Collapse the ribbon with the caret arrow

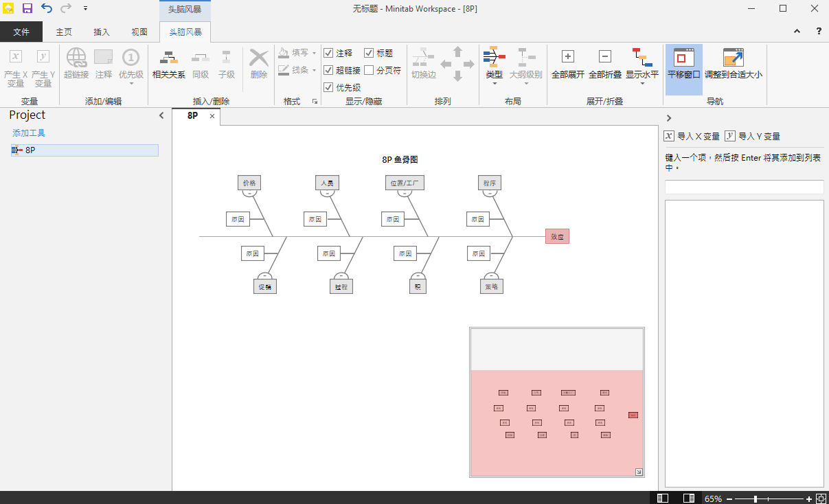[797, 32]
